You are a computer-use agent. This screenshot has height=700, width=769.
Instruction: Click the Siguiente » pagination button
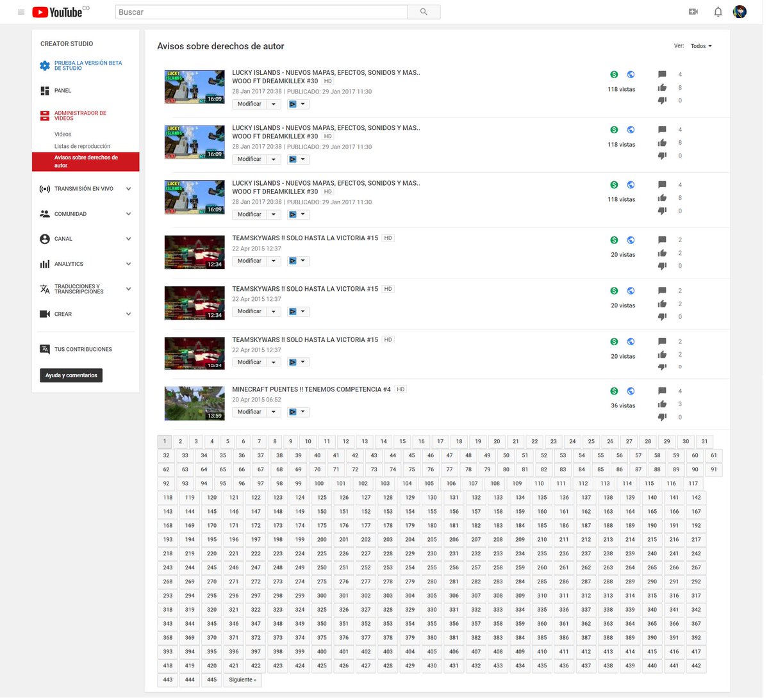[x=242, y=680]
